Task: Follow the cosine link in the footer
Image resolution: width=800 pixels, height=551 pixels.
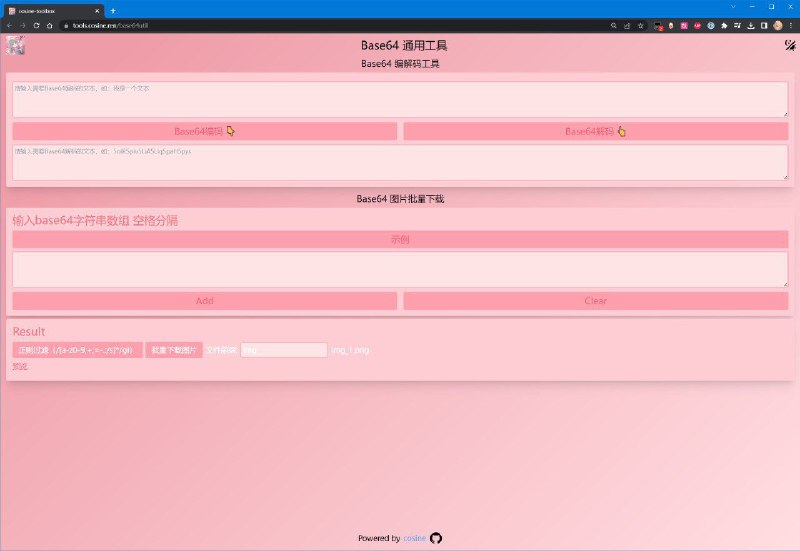Action: coord(414,538)
